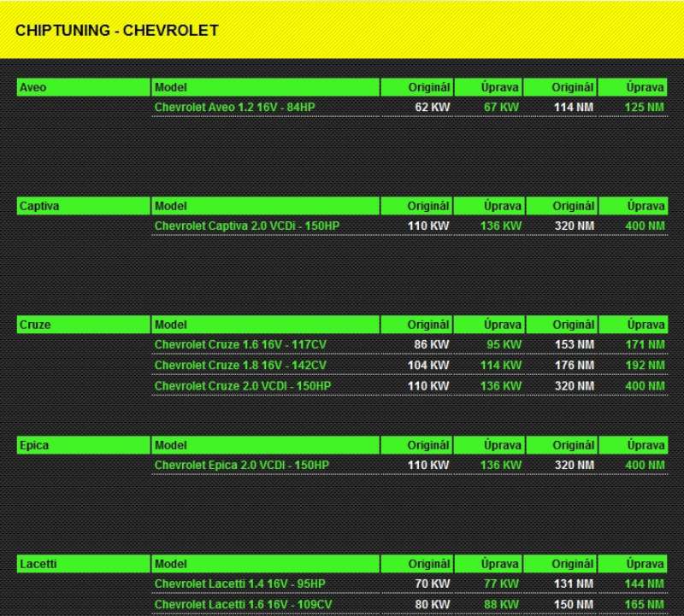
Task: Select the Cruze section header
Action: coord(83,325)
